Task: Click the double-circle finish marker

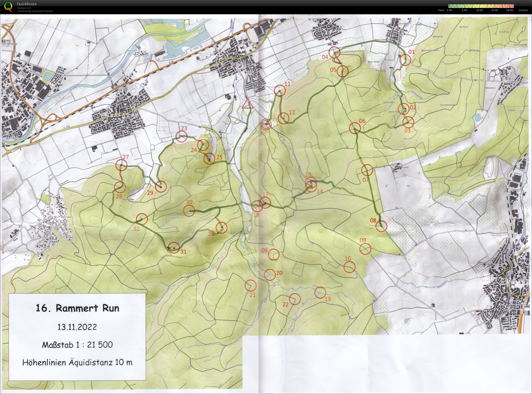Action: click(266, 124)
